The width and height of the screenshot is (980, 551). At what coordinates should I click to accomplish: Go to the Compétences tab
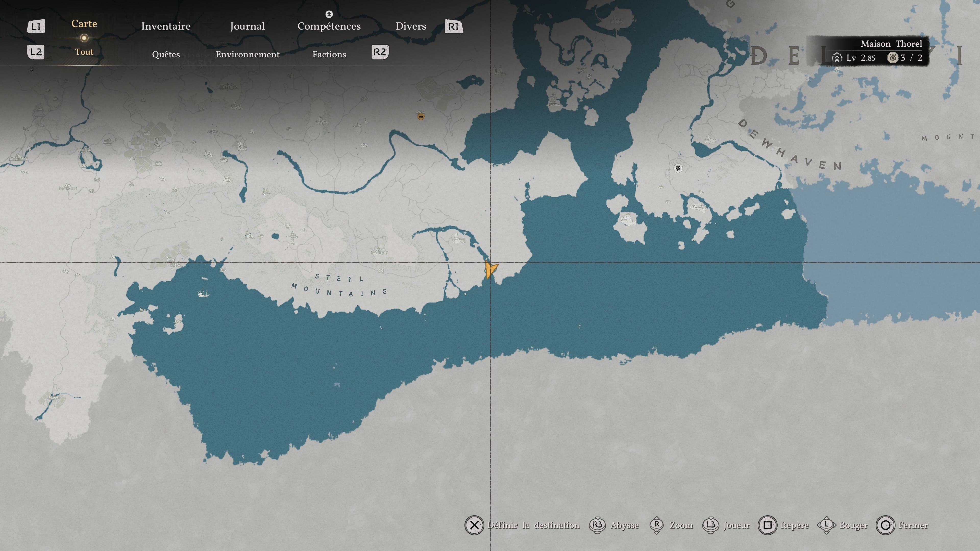(329, 26)
